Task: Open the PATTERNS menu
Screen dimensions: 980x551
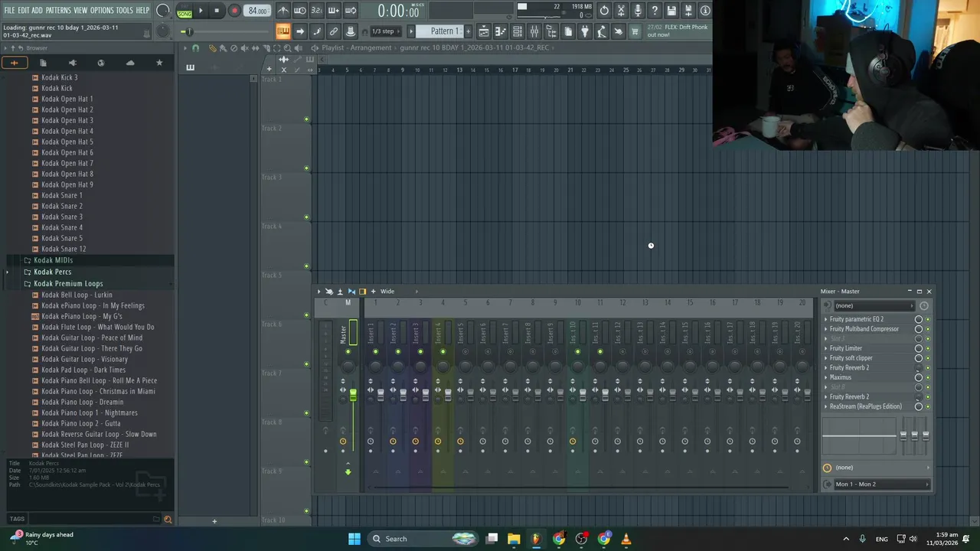Action: tap(58, 11)
